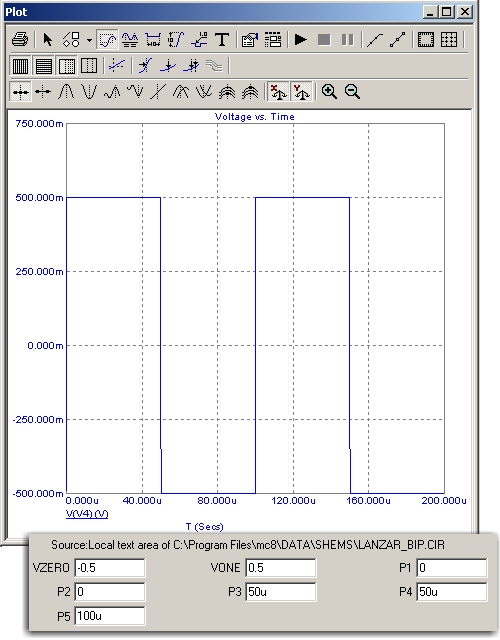Click the zoom out magnifier icon
Image resolution: width=500 pixels, height=640 pixels.
click(352, 91)
